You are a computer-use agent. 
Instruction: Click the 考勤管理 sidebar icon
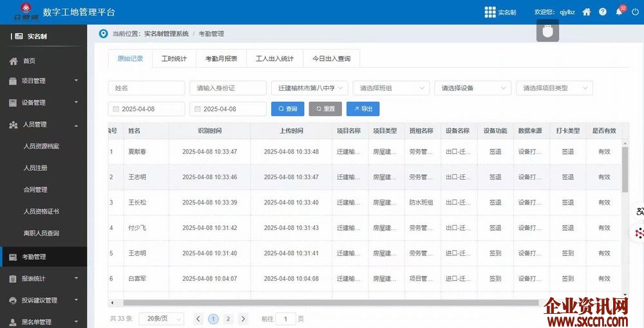(x=13, y=257)
